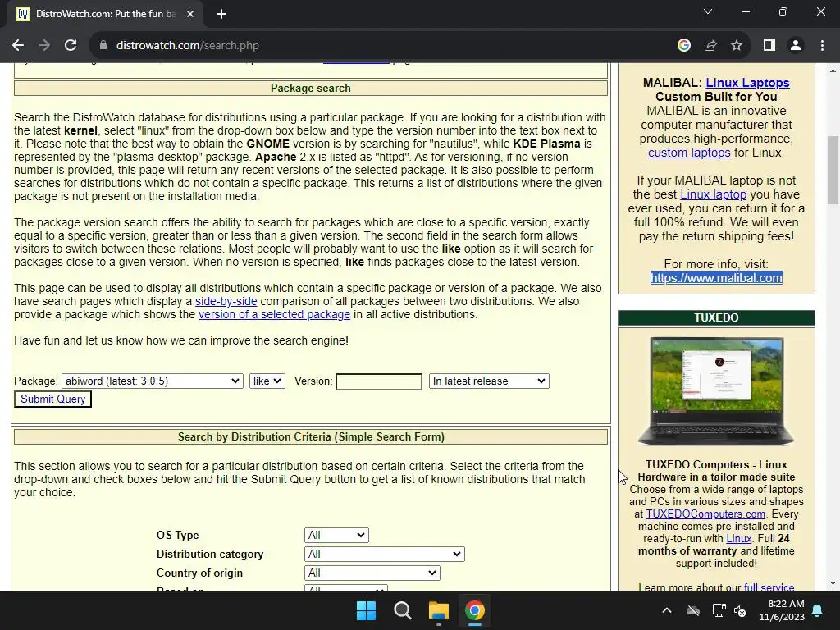Open Google icon in address bar
This screenshot has width=840, height=630.
(683, 46)
